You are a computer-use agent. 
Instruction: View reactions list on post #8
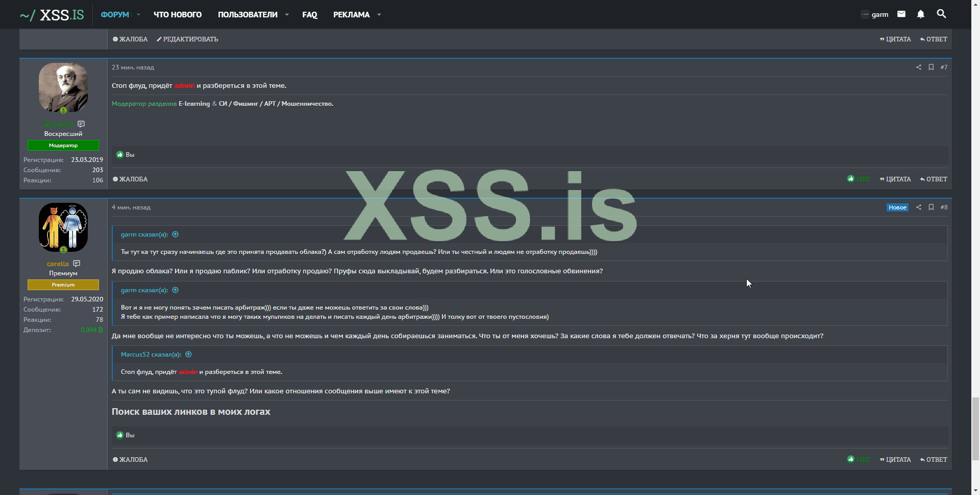[x=130, y=435]
